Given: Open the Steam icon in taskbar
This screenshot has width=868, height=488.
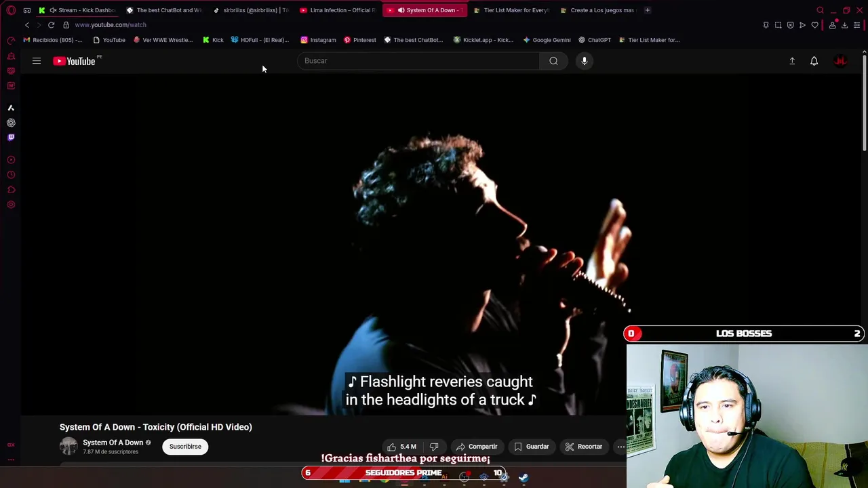Looking at the screenshot, I should point(524,477).
